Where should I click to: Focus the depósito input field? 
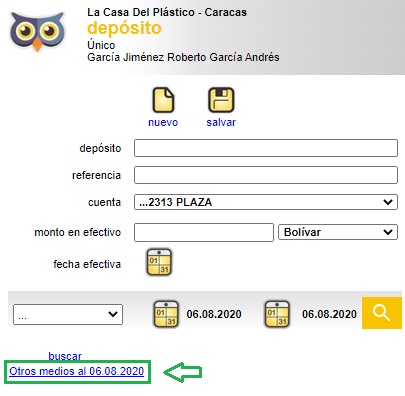pyautogui.click(x=266, y=148)
